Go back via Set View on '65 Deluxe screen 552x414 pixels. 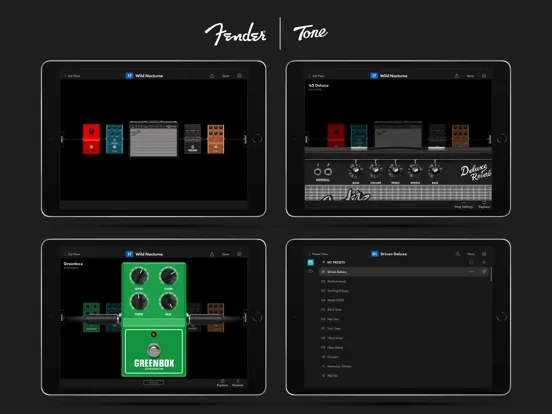click(317, 76)
